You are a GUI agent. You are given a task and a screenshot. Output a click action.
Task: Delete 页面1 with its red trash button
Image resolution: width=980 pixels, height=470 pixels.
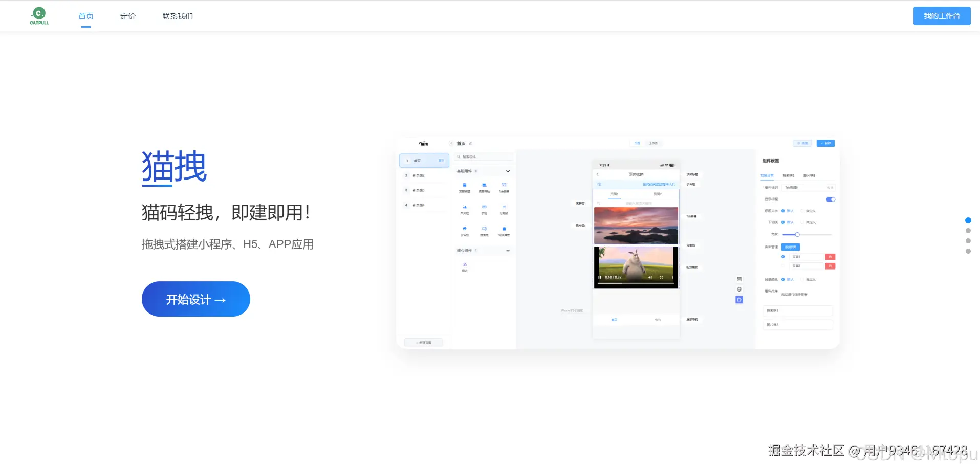pos(830,257)
